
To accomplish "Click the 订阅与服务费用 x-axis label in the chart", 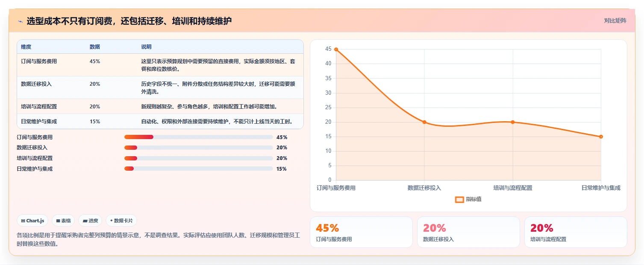I will 336,188.
